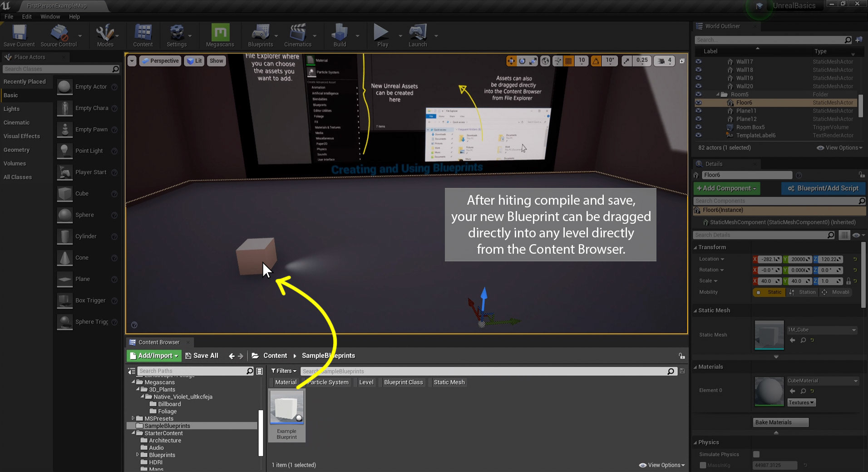Image resolution: width=868 pixels, height=472 pixels.
Task: Select the Sphere actor in Place Actors
Action: coord(87,215)
